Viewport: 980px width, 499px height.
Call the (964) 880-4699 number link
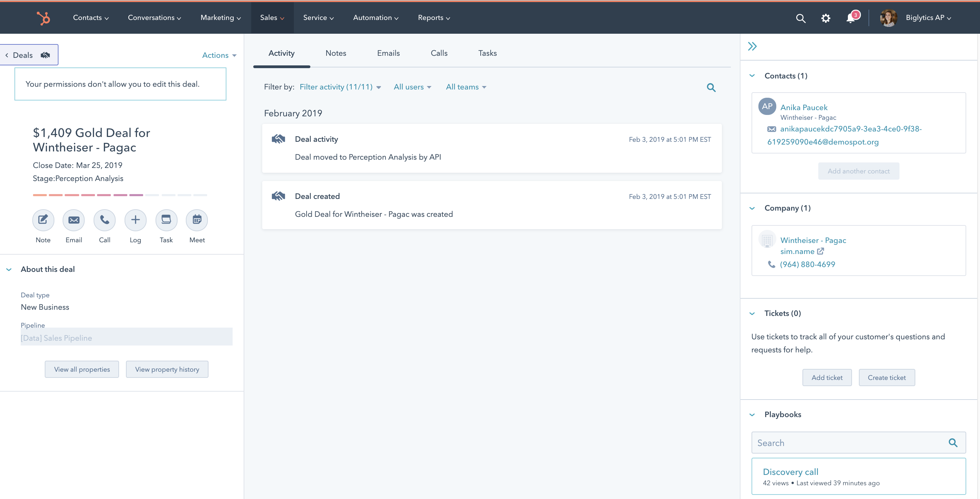[807, 264]
